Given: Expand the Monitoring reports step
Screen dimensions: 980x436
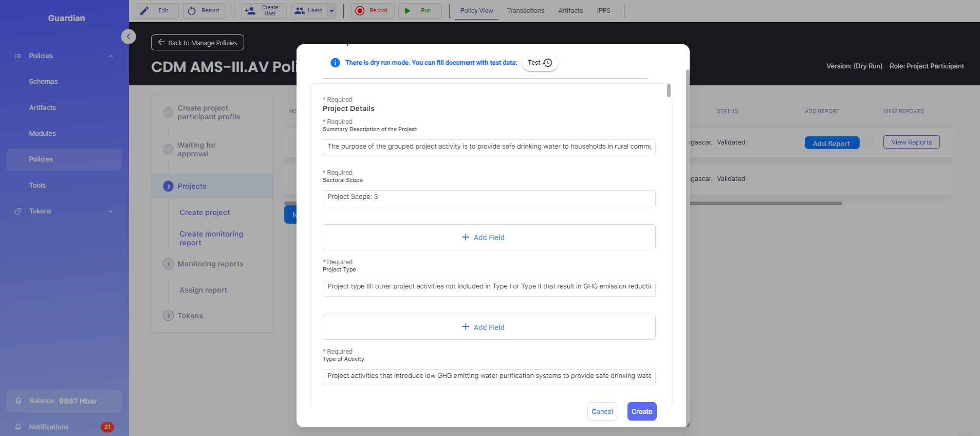Looking at the screenshot, I should click(168, 264).
